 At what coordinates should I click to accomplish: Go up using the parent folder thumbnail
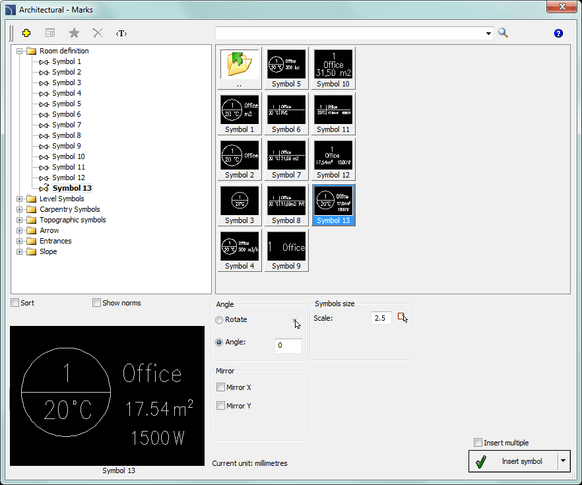(x=239, y=68)
